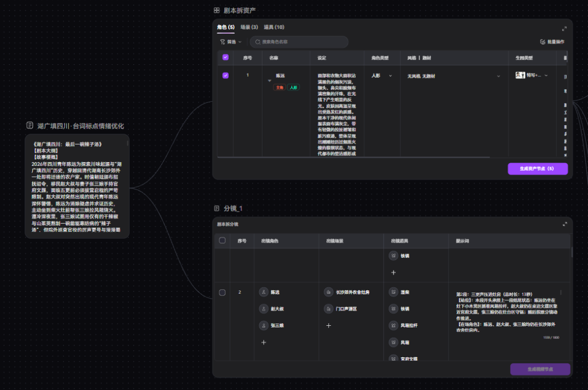Click the 设定 column header
Screen dimensions: 588x390
tap(322, 58)
